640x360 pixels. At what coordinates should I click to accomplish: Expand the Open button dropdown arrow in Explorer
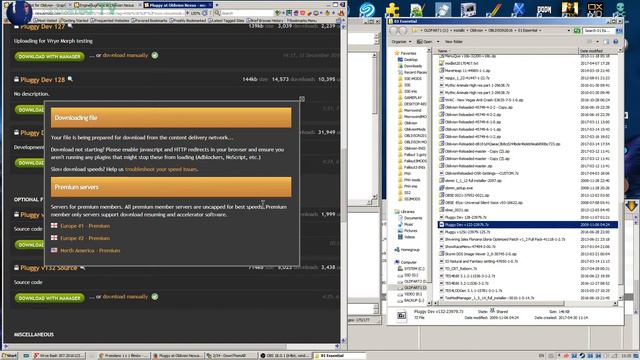[438, 42]
